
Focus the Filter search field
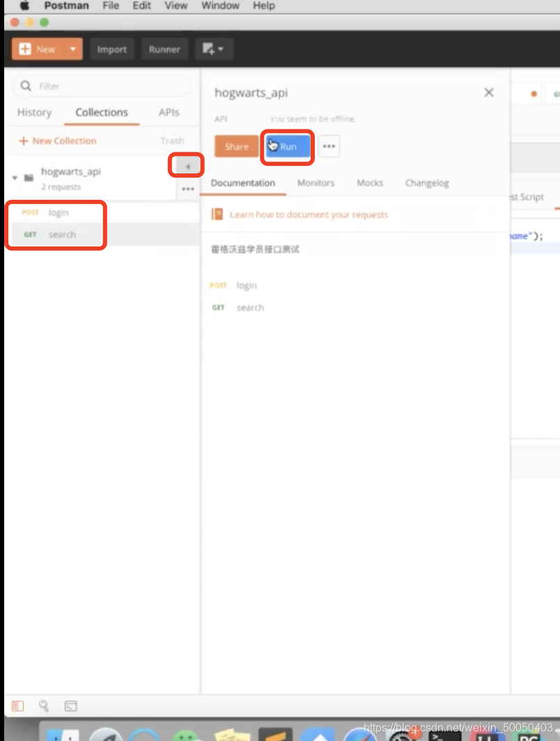pos(102,86)
